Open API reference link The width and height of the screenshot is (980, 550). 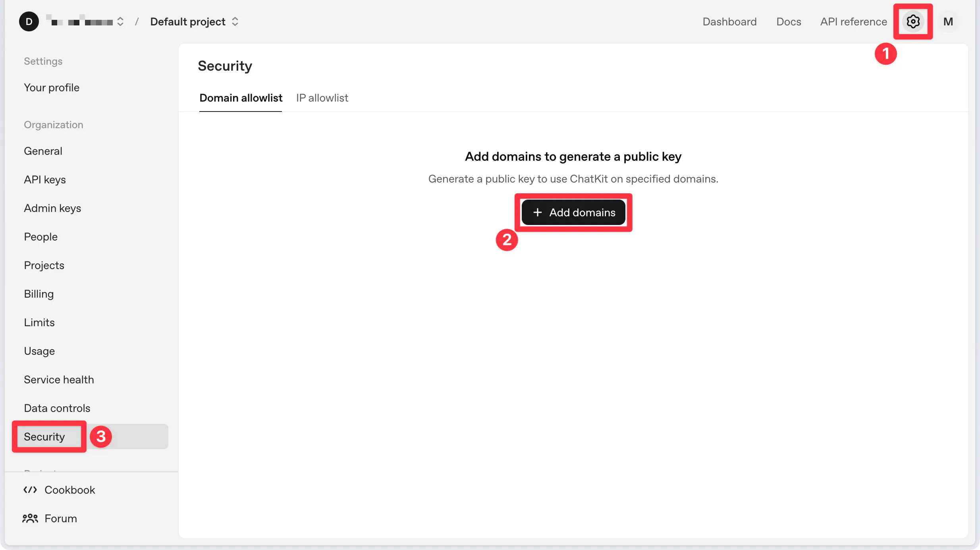click(x=853, y=21)
